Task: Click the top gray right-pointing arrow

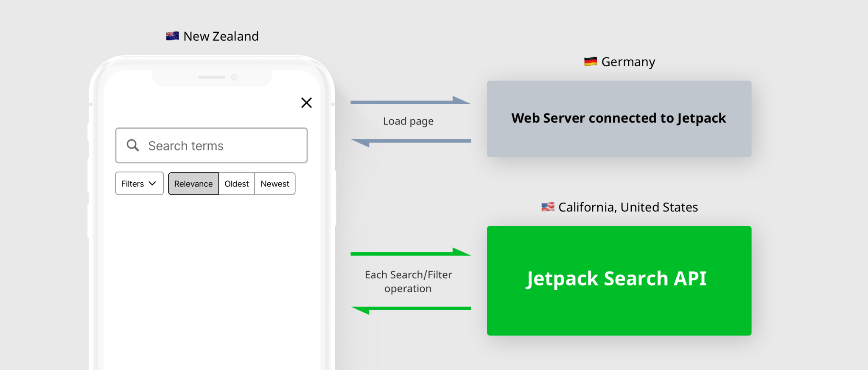Action: coord(410,101)
